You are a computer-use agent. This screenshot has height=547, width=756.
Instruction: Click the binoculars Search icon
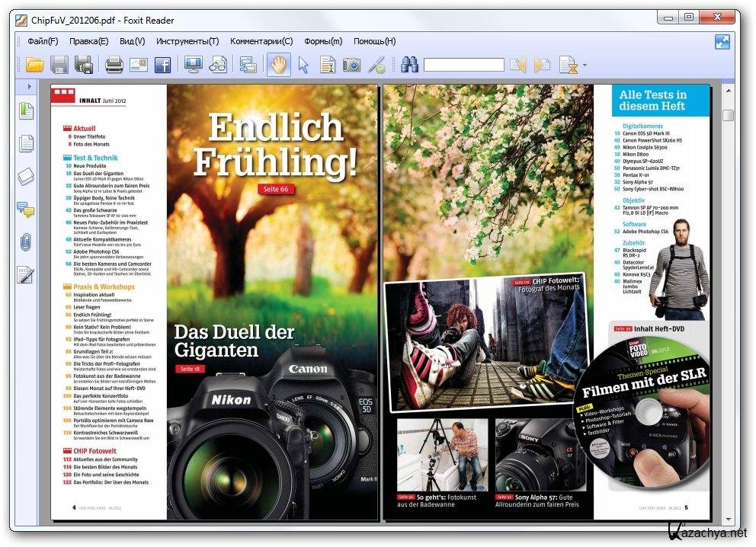[x=409, y=65]
